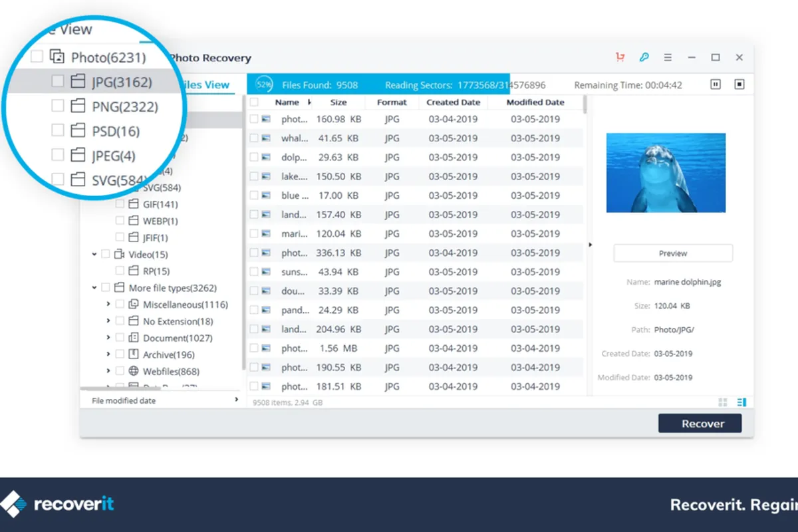Open the shopping cart purchase icon

(620, 57)
